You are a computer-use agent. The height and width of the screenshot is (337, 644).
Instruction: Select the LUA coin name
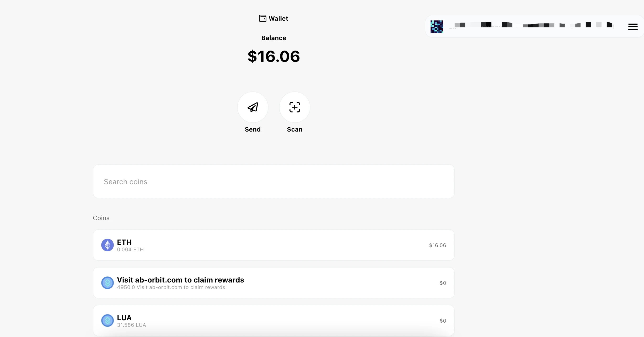[124, 318]
